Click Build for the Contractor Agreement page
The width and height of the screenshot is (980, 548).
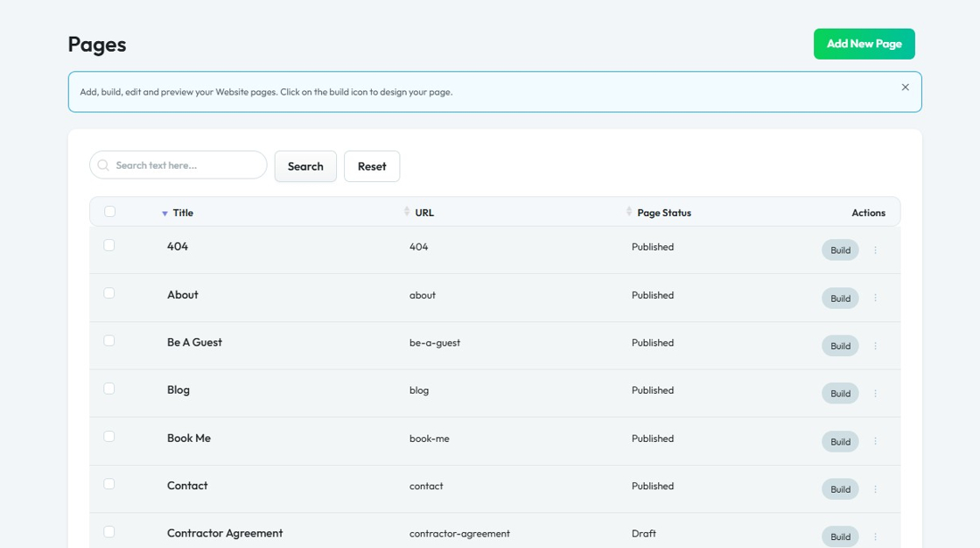click(x=840, y=537)
